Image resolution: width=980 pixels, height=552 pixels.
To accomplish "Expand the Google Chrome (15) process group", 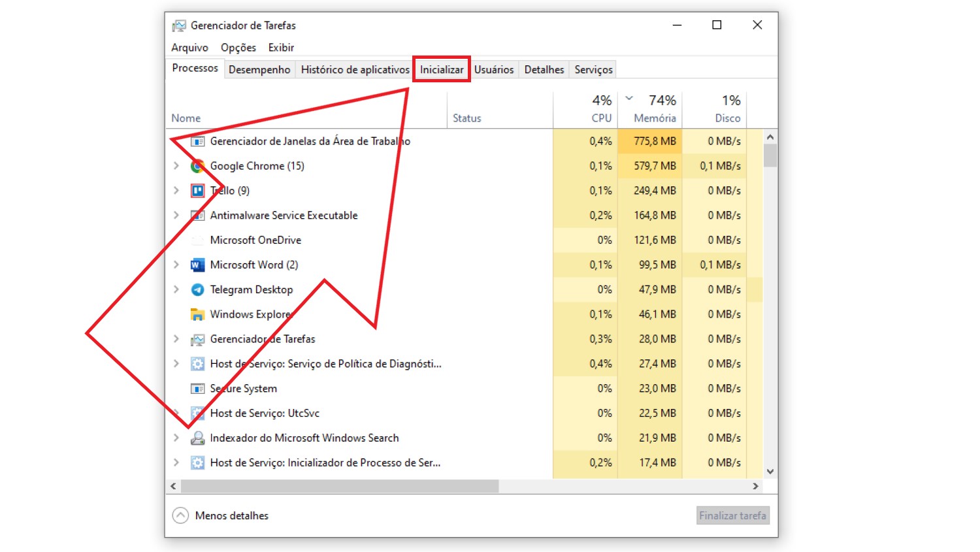I will click(x=176, y=166).
